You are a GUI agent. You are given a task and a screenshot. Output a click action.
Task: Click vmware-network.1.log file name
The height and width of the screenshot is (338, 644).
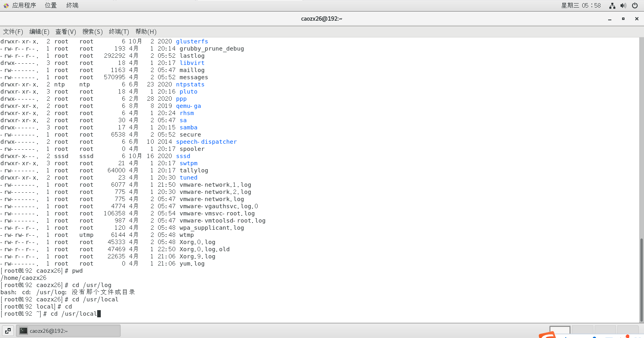point(215,185)
